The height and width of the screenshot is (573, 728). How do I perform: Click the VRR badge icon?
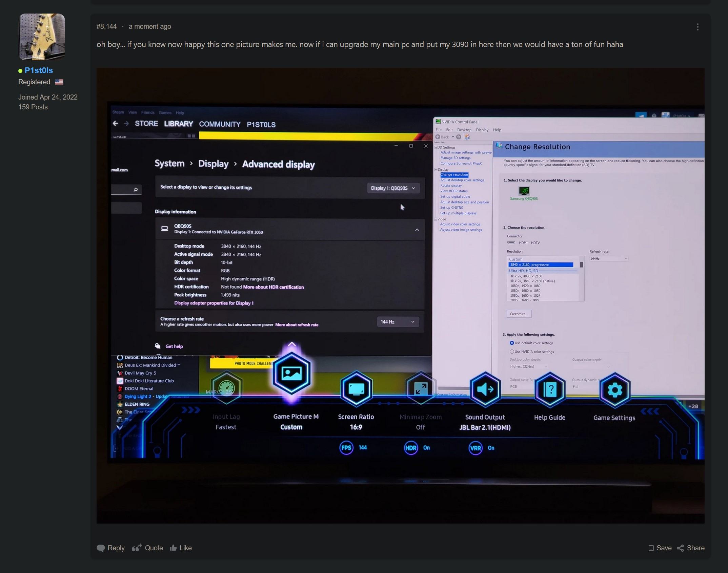click(475, 448)
